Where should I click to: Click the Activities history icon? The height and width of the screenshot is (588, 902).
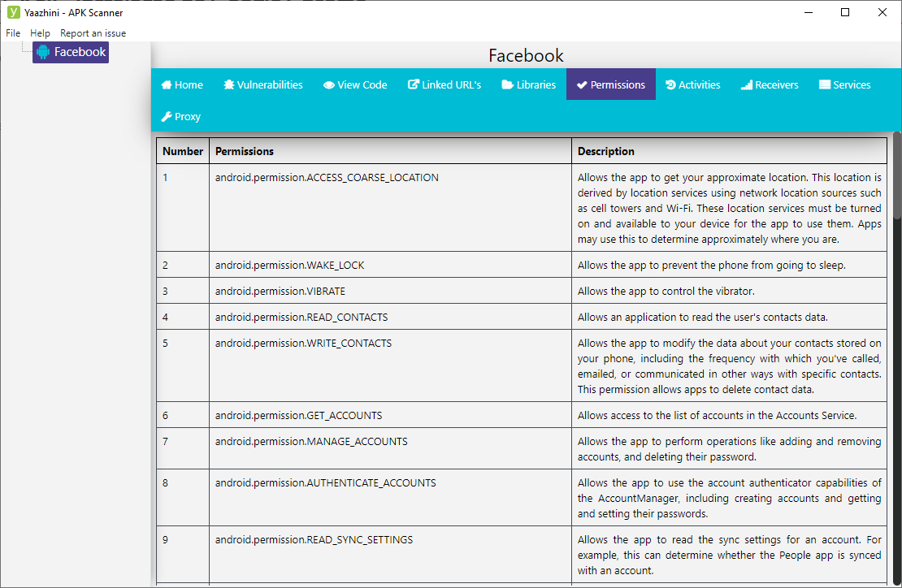670,85
